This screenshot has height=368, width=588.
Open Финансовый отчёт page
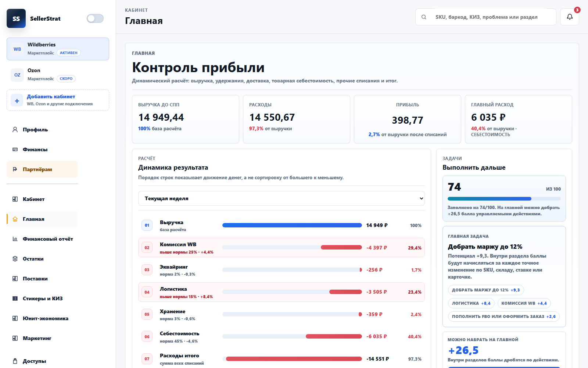pyautogui.click(x=42, y=239)
